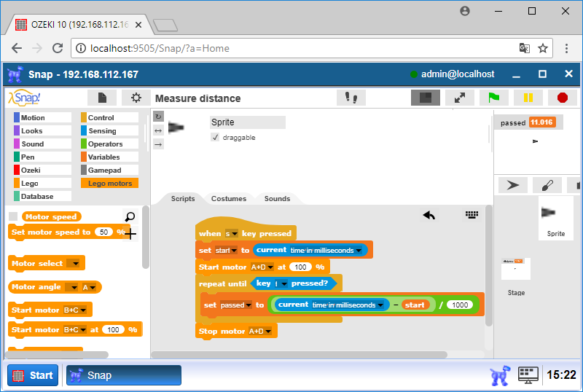
Task: Select the Sensing block category
Action: click(109, 130)
